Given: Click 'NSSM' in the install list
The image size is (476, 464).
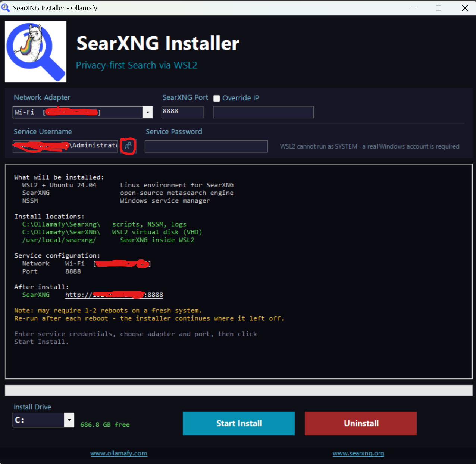Looking at the screenshot, I should [x=30, y=201].
